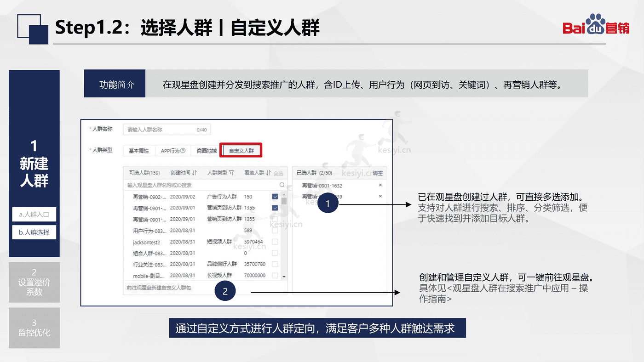Uncheck the 再营销-0902 row checkbox
This screenshot has height=362, width=644.
pos(275,197)
